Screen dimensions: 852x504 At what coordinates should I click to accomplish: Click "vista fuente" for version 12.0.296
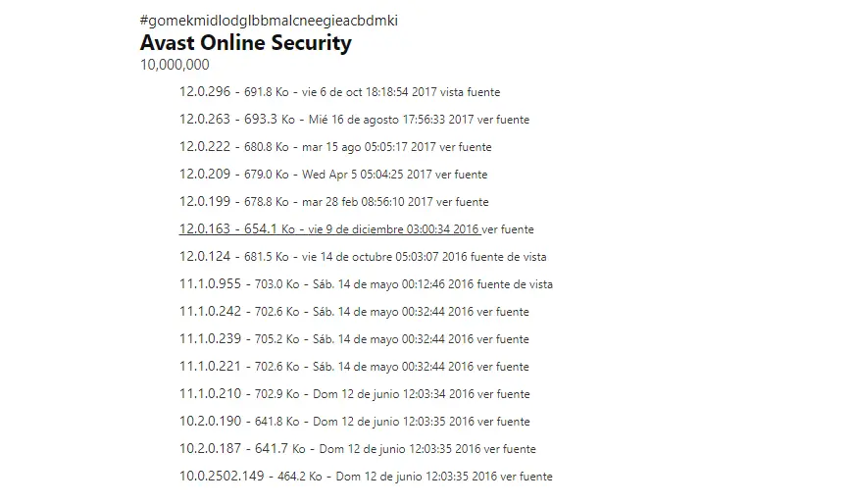(470, 92)
